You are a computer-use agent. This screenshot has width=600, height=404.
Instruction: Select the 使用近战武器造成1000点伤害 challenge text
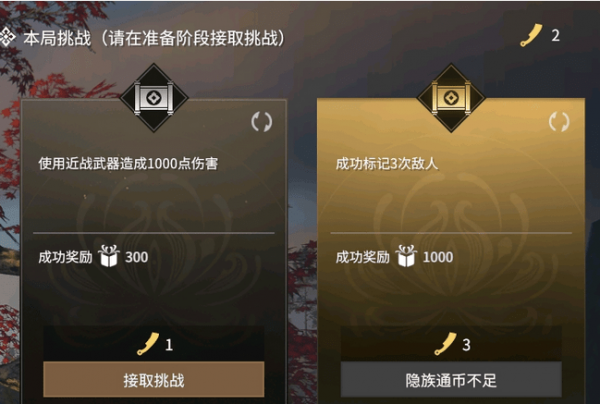pyautogui.click(x=128, y=164)
